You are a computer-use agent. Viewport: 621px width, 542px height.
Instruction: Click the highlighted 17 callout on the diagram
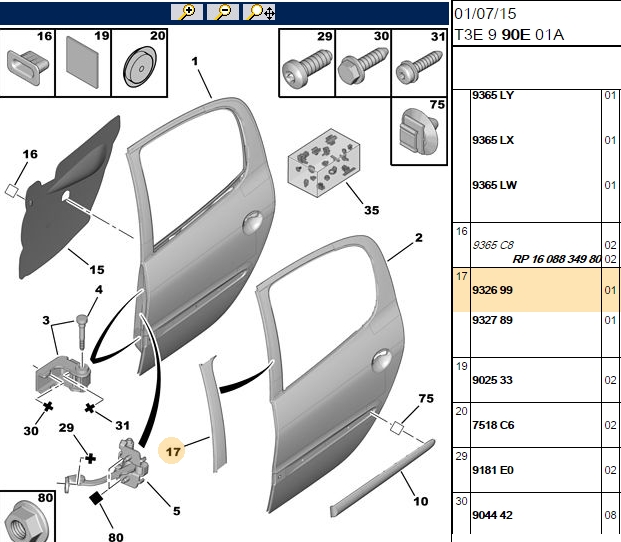click(x=172, y=451)
